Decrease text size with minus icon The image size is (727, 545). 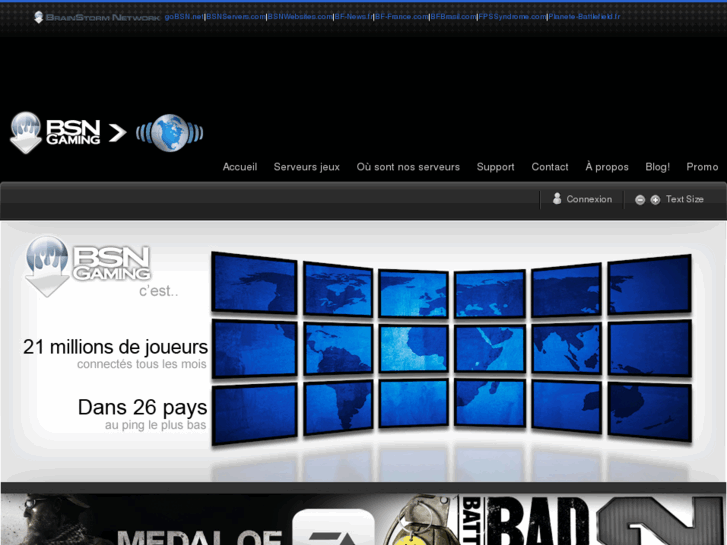tap(640, 200)
